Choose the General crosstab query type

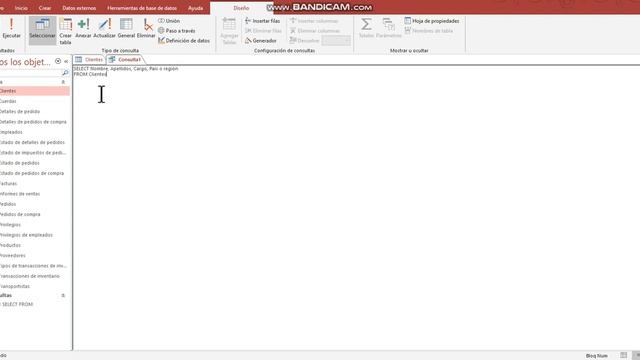[126, 29]
